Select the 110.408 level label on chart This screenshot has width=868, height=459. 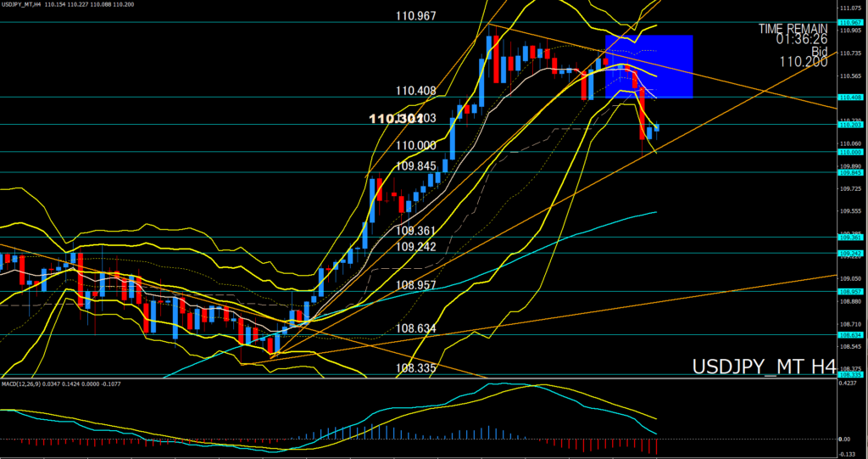point(415,91)
